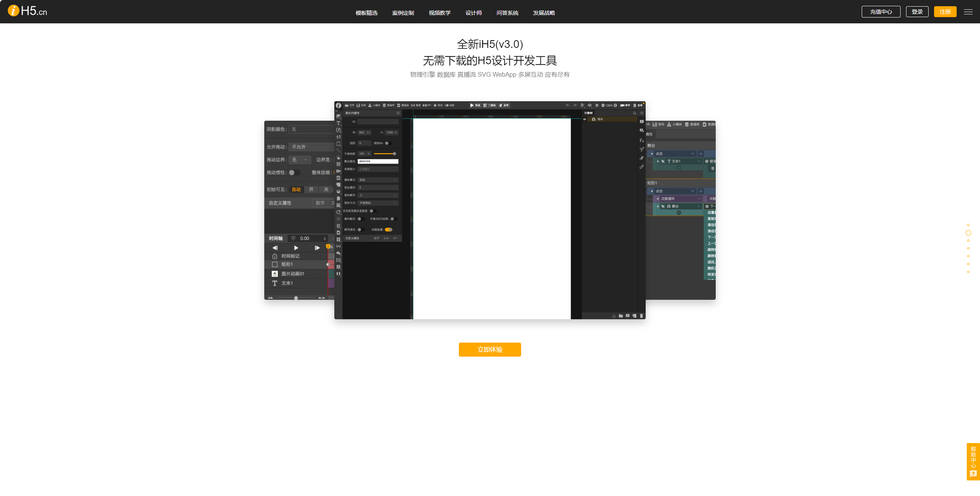Open the drag boundary (拖动边界) dropdown
The image size is (980, 496).
tap(300, 160)
